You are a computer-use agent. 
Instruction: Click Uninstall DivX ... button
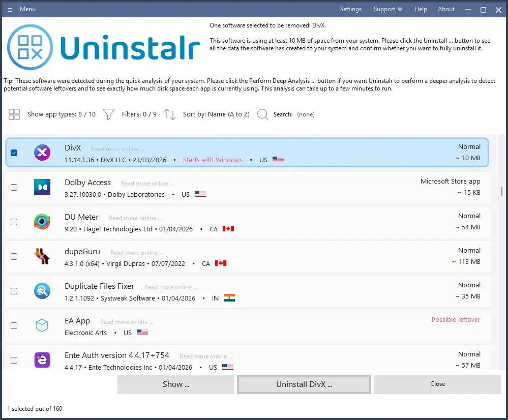pyautogui.click(x=304, y=384)
